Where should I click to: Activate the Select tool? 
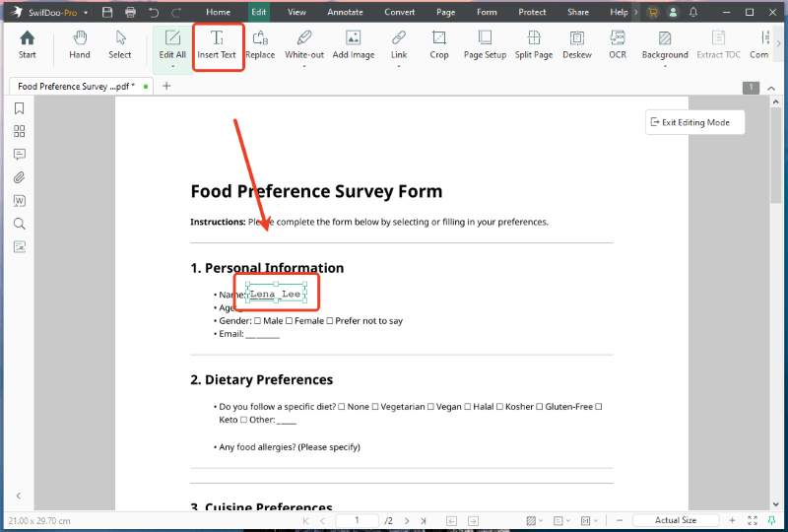[119, 44]
